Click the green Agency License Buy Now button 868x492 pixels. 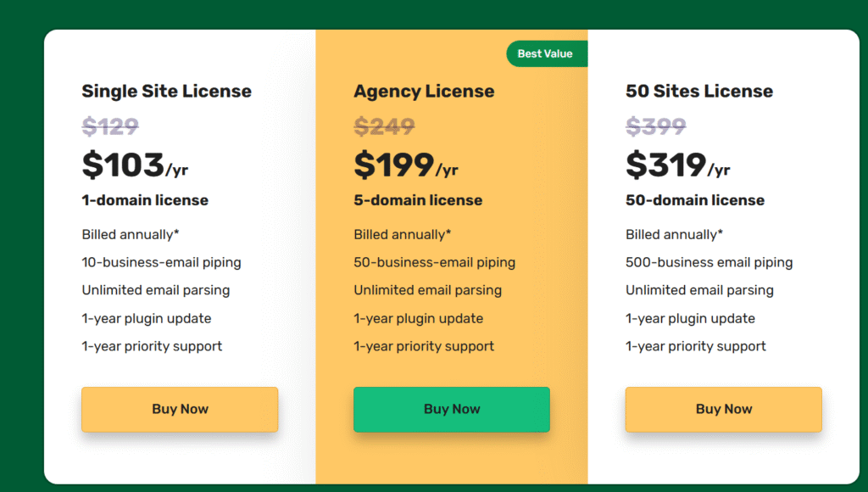(452, 410)
